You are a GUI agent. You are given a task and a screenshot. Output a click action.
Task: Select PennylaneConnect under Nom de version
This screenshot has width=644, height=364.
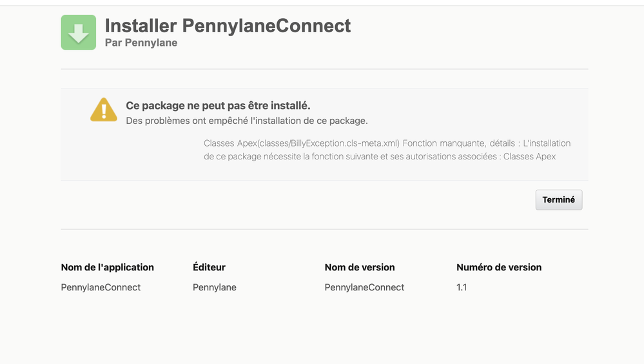364,287
